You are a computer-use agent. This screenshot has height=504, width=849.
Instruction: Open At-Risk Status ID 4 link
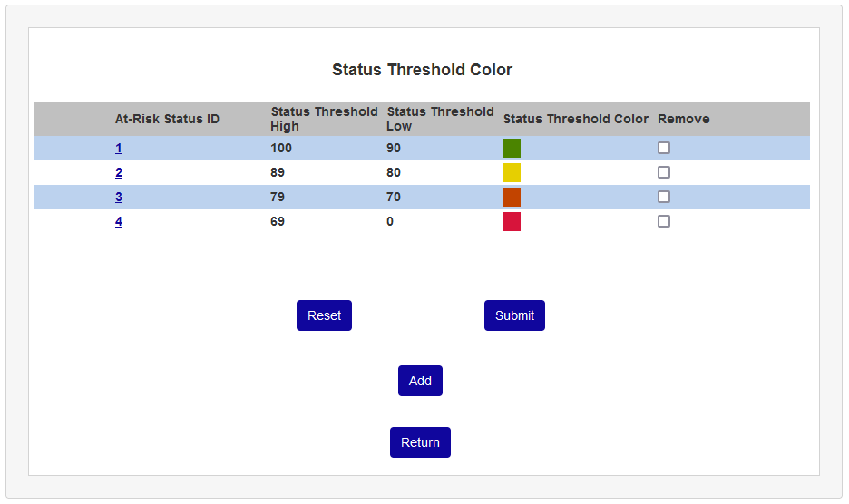click(x=119, y=221)
